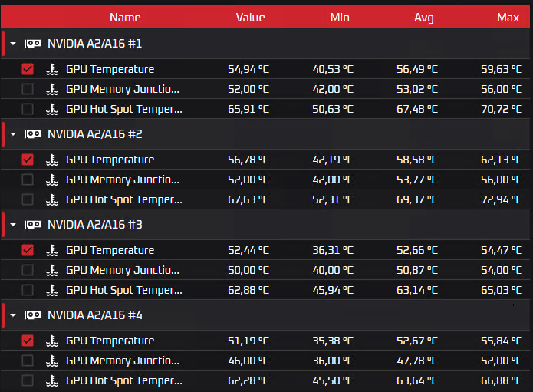Screen dimensions: 533x392
Task: Click thermometer icon of GPU Hot Spot under #4
Action: coord(52,380)
